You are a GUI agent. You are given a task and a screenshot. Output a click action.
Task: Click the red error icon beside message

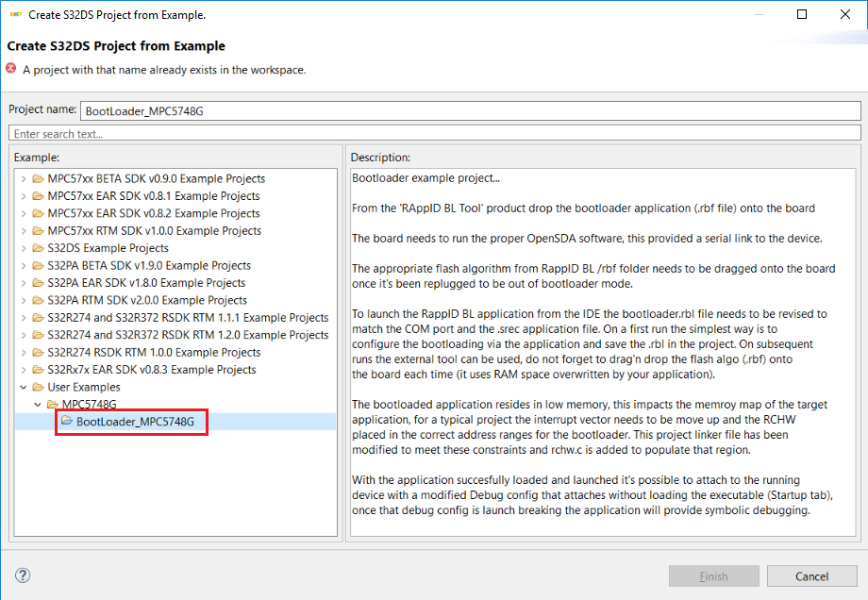coord(11,68)
